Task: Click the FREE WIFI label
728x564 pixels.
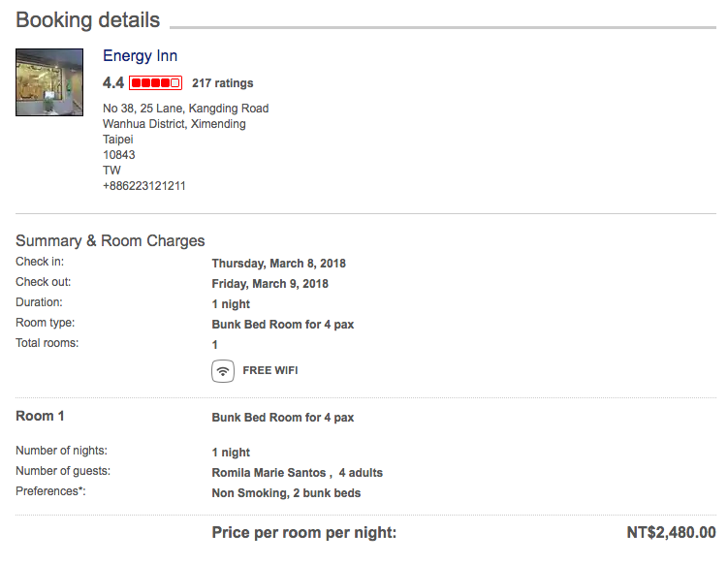Action: [270, 370]
